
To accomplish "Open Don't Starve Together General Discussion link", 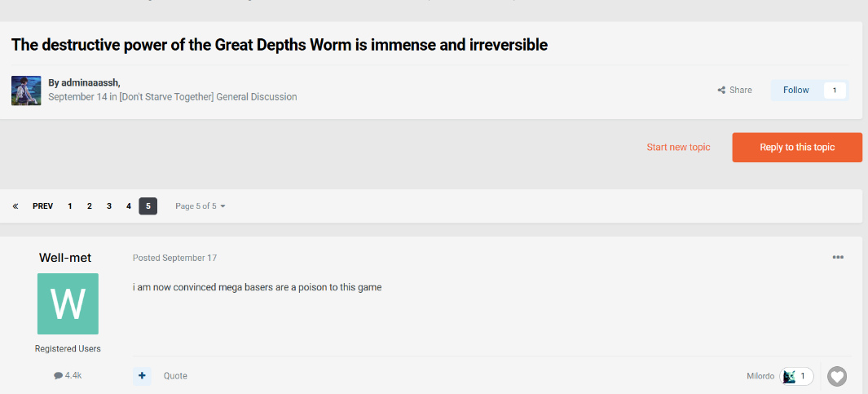I will point(208,97).
